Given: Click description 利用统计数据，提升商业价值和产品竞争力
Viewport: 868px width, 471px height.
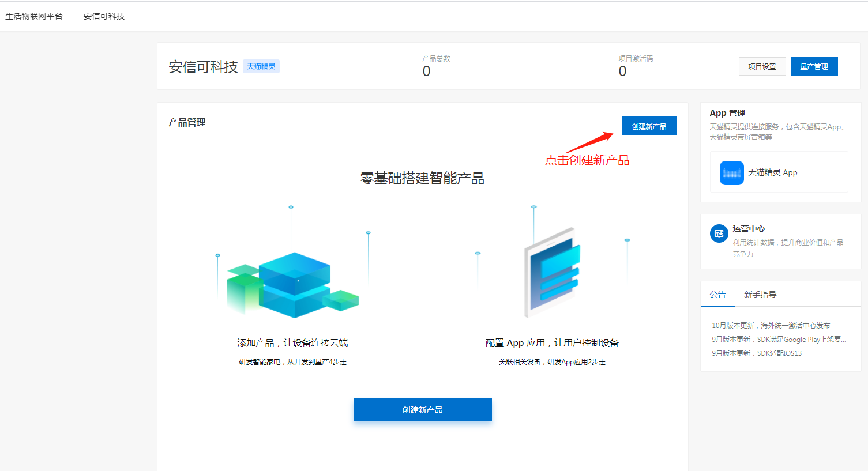Looking at the screenshot, I should click(788, 248).
